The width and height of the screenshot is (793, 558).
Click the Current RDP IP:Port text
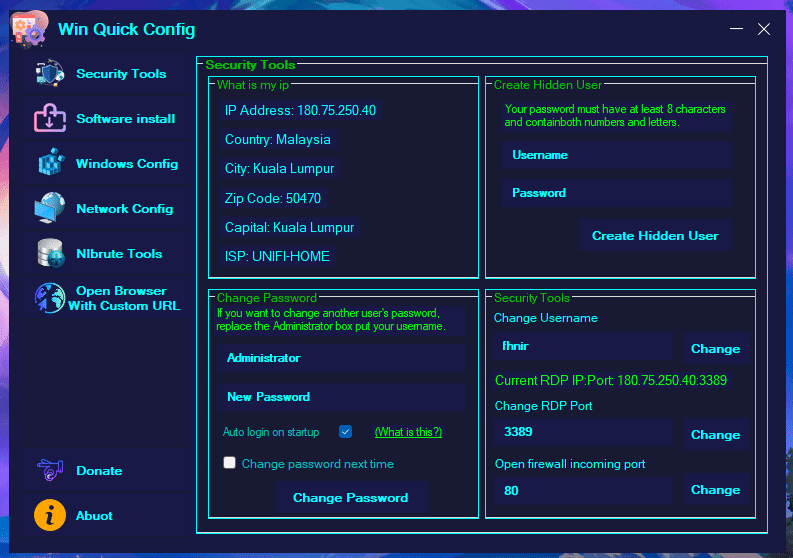(611, 380)
